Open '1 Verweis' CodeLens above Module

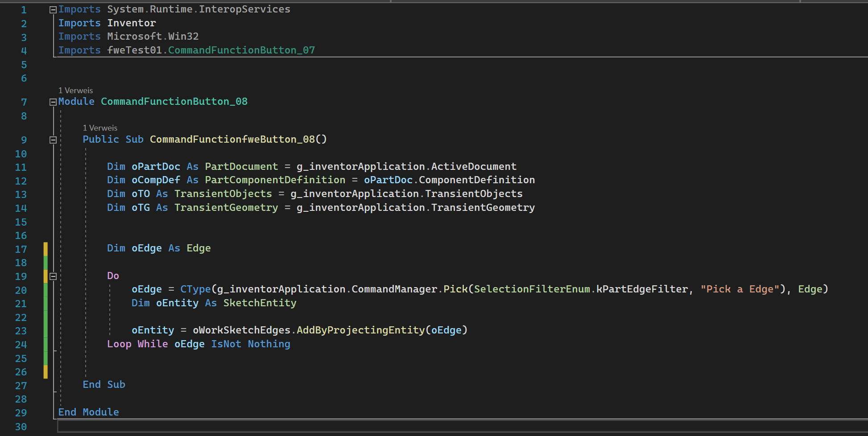click(75, 90)
